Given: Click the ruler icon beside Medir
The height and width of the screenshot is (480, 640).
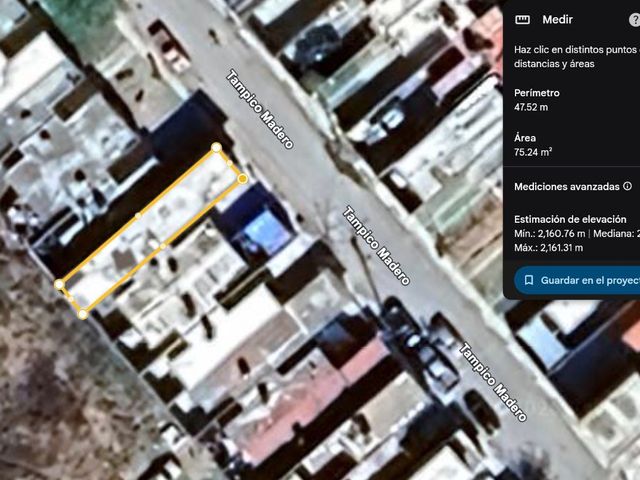Looking at the screenshot, I should (x=522, y=20).
